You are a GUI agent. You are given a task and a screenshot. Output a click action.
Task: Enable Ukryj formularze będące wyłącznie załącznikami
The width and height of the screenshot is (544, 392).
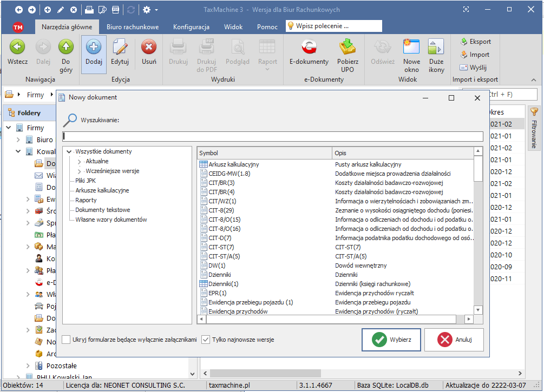(x=67, y=340)
